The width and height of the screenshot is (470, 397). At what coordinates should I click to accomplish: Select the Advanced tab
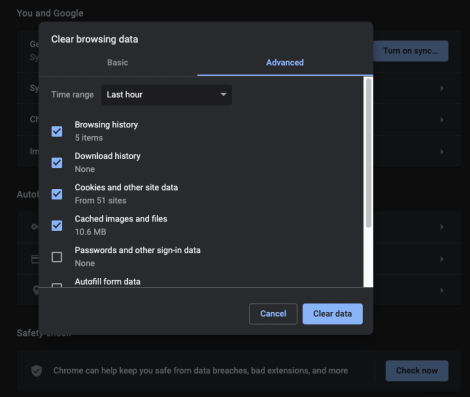click(285, 63)
